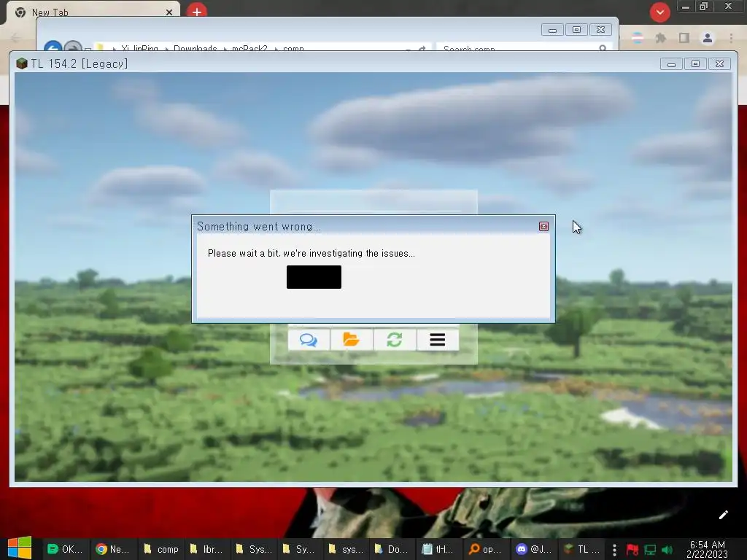This screenshot has width=747, height=560.
Task: Click the black button in the error dialog
Action: 314,277
